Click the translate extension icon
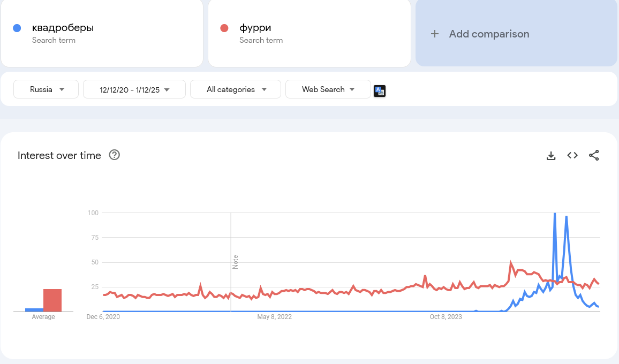 tap(379, 91)
